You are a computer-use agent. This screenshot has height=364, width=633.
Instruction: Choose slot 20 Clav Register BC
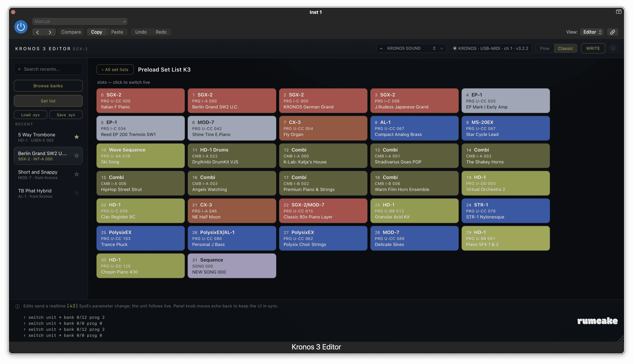tap(141, 211)
